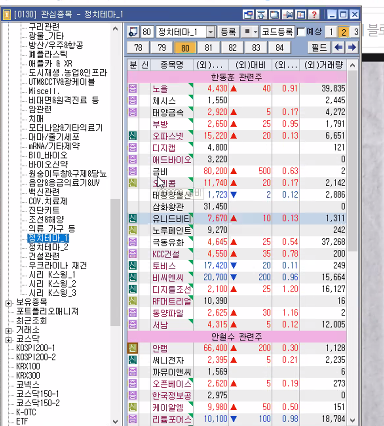Click the green badge icon in 오파스넷 row

[x=133, y=136]
